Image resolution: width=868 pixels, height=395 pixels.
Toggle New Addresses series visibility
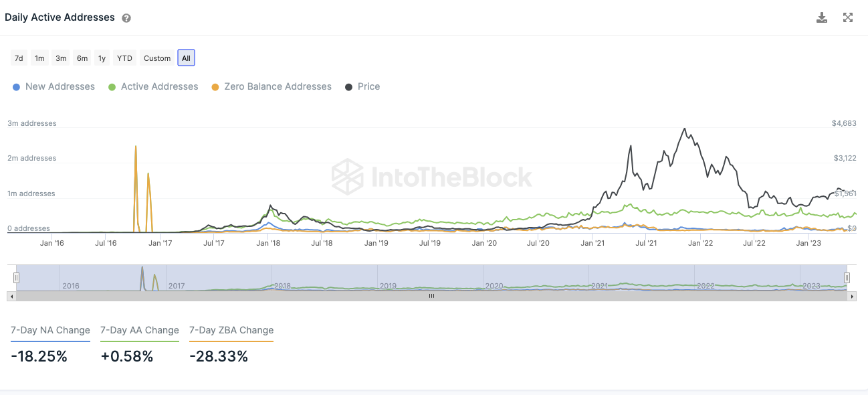pyautogui.click(x=53, y=86)
